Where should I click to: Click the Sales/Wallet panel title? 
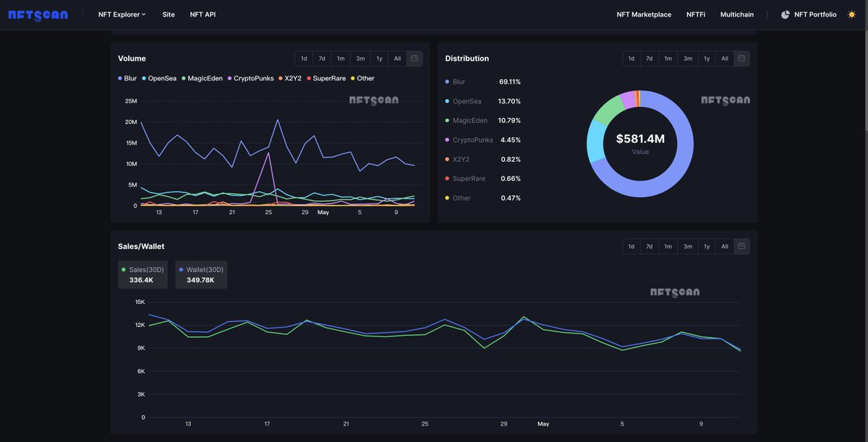click(x=141, y=247)
